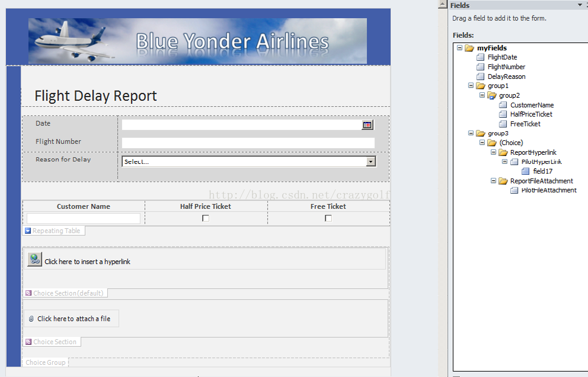Click the DelayReason field icon
Image resolution: width=588 pixels, height=377 pixels.
pos(481,76)
